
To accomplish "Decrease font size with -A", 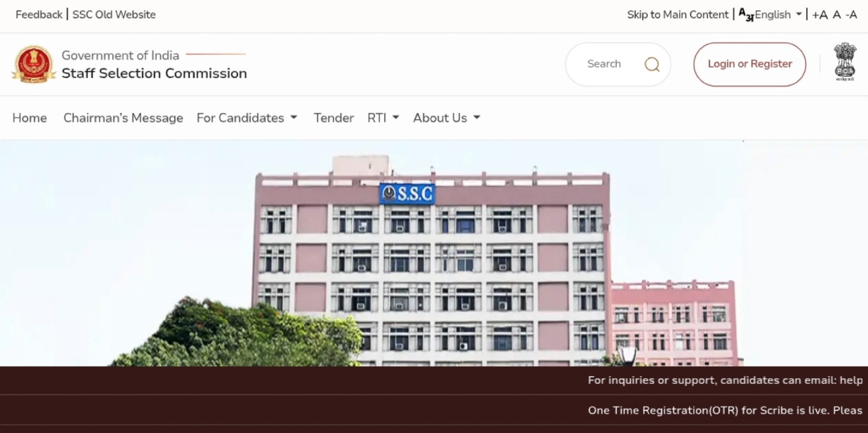I will 851,15.
